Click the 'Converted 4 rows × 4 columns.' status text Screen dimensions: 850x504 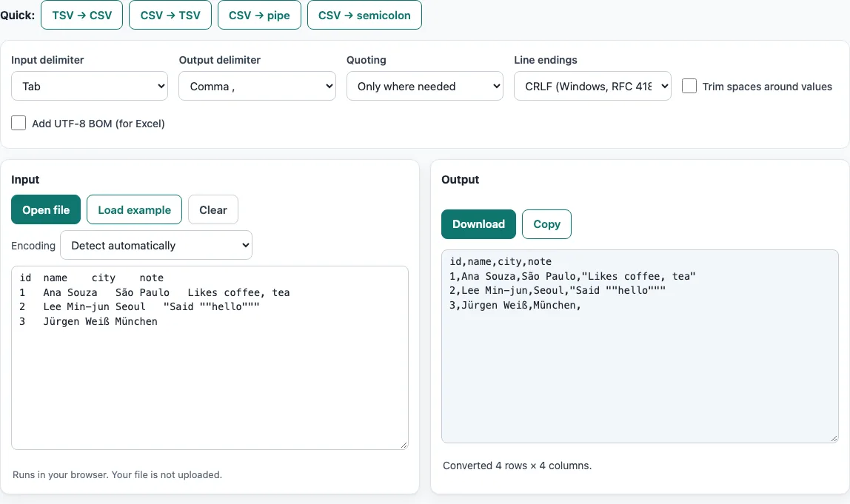click(x=517, y=466)
